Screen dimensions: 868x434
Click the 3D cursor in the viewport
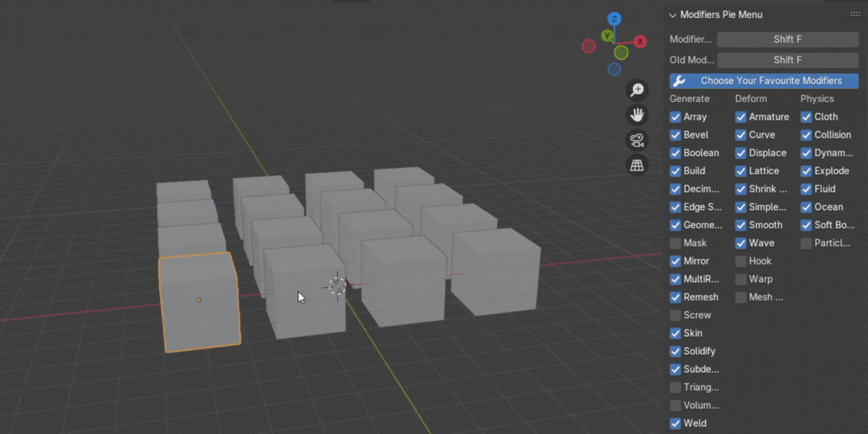tap(337, 286)
